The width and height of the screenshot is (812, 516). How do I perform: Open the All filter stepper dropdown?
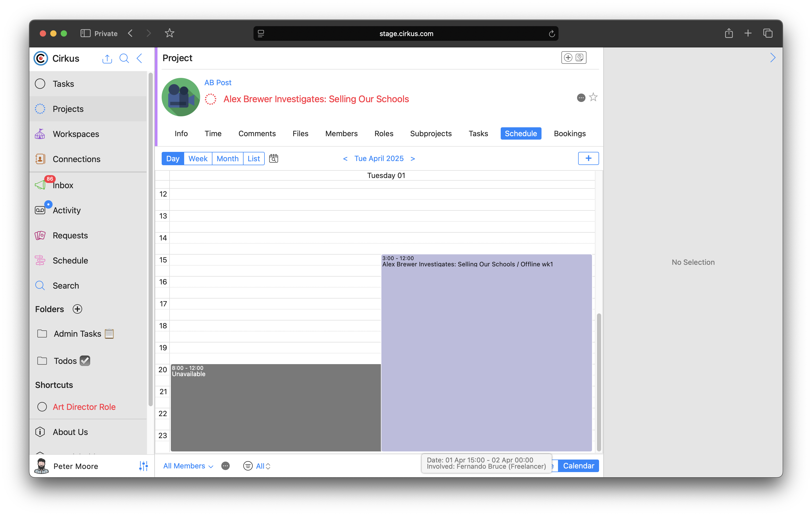(263, 466)
